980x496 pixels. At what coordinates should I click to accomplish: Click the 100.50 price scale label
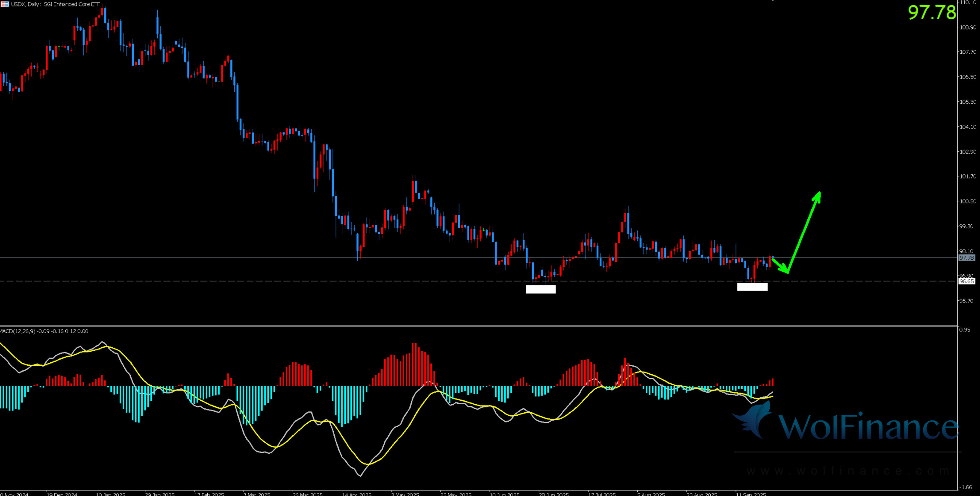click(x=968, y=202)
